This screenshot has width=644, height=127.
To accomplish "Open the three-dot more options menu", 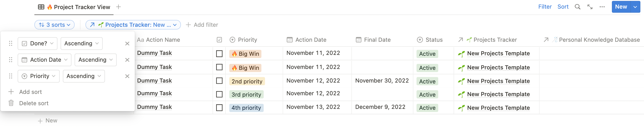I will pyautogui.click(x=602, y=7).
